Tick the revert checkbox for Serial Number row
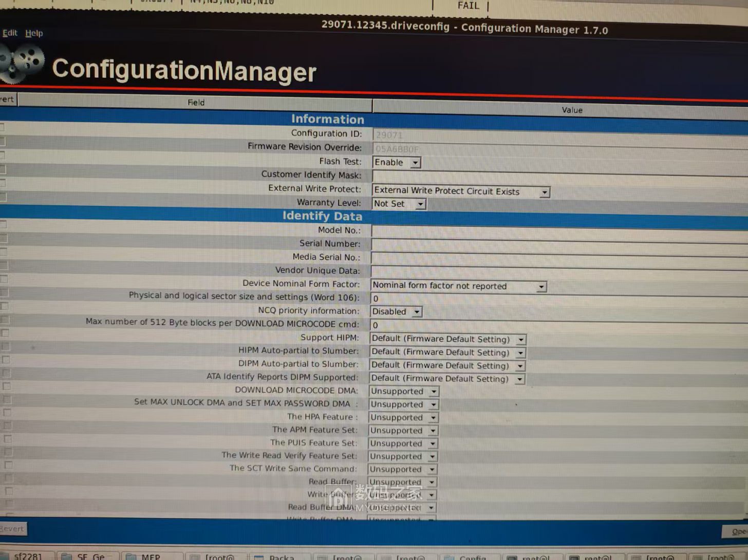Screen dimensions: 748x560 point(3,238)
